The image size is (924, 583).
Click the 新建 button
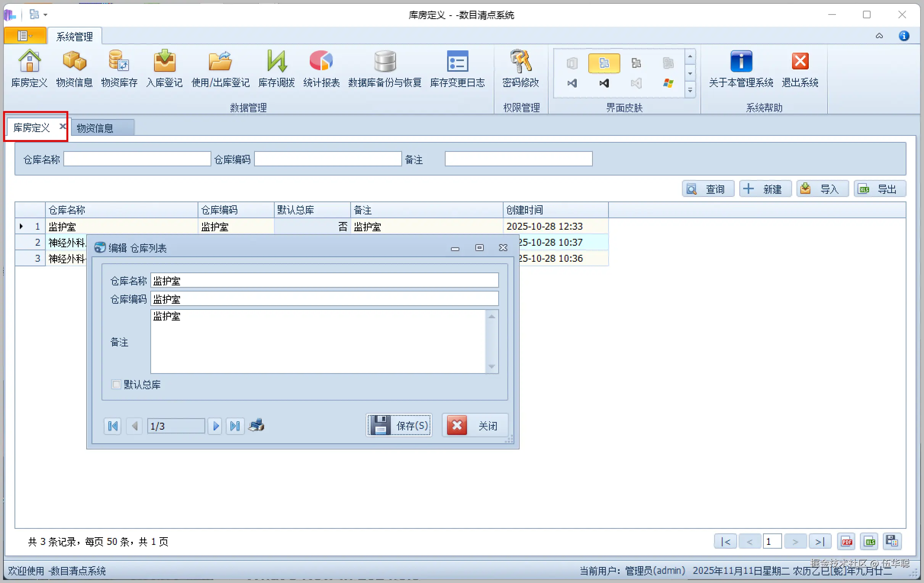[x=765, y=189]
